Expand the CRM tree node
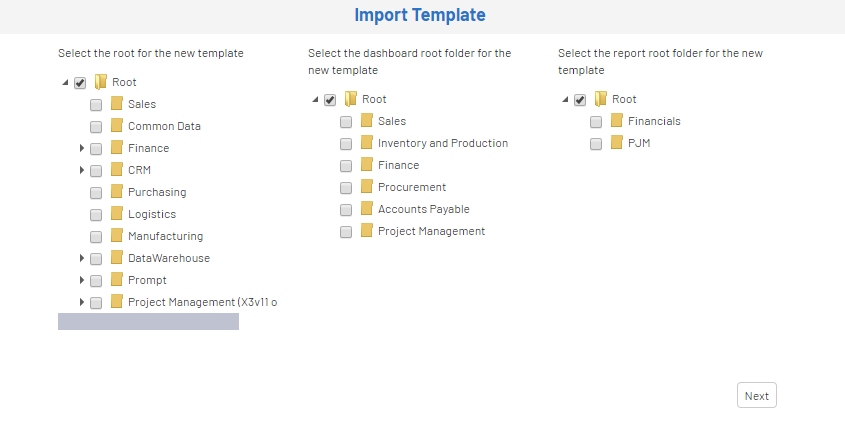The height and width of the screenshot is (421, 845). pos(82,170)
